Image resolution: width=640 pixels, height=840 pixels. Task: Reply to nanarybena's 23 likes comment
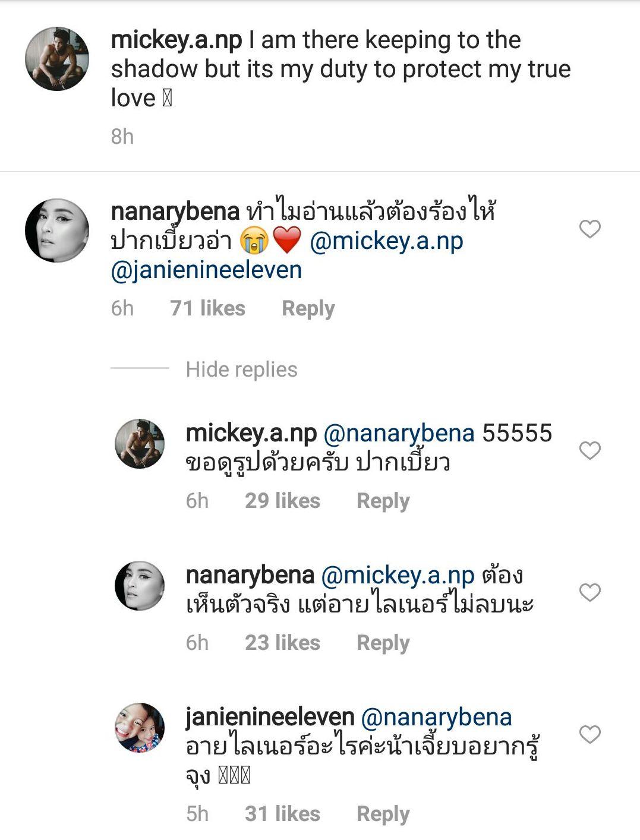pyautogui.click(x=383, y=643)
